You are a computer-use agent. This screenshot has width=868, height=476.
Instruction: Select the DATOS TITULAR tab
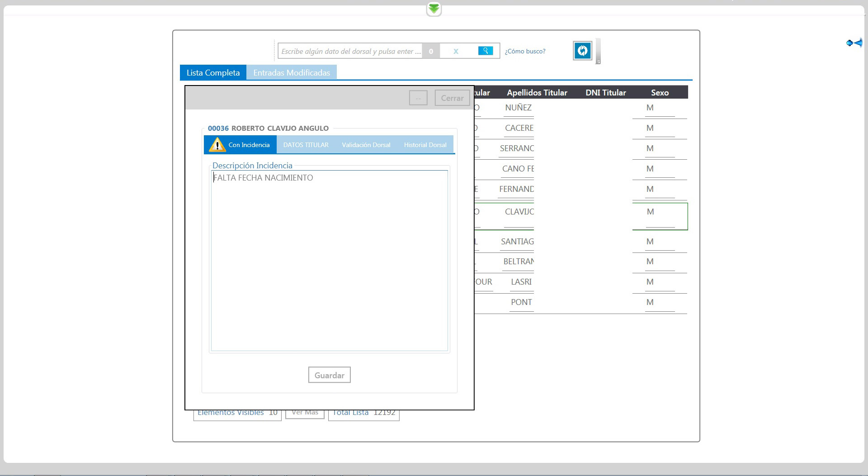306,145
